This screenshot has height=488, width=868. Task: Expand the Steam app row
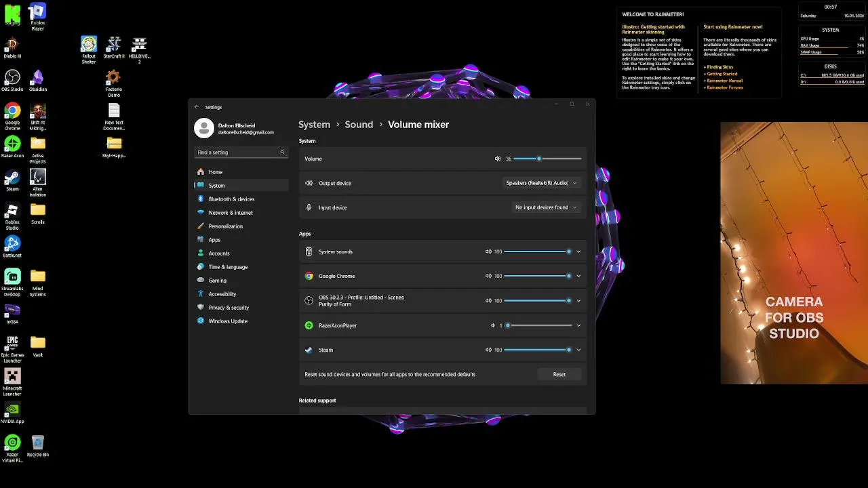[x=578, y=350]
